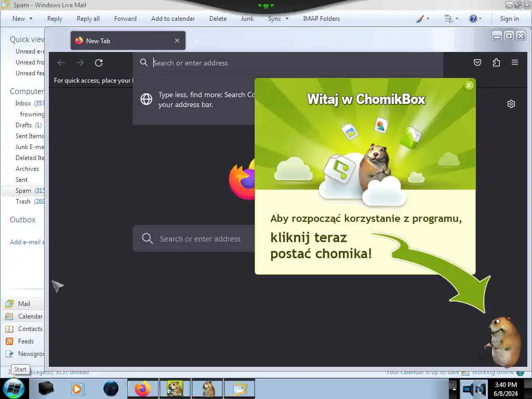Mark message as Junk
This screenshot has height=399, width=532.
tap(247, 19)
